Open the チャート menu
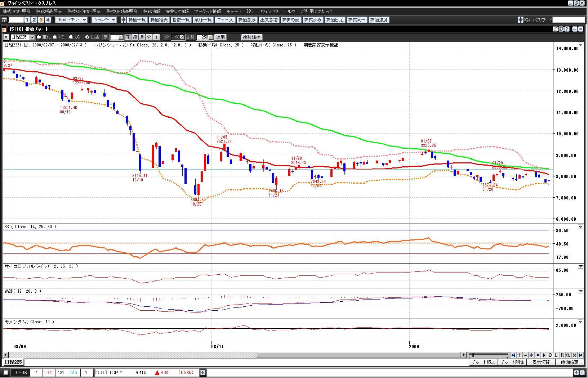This screenshot has width=588, height=378. tap(233, 12)
